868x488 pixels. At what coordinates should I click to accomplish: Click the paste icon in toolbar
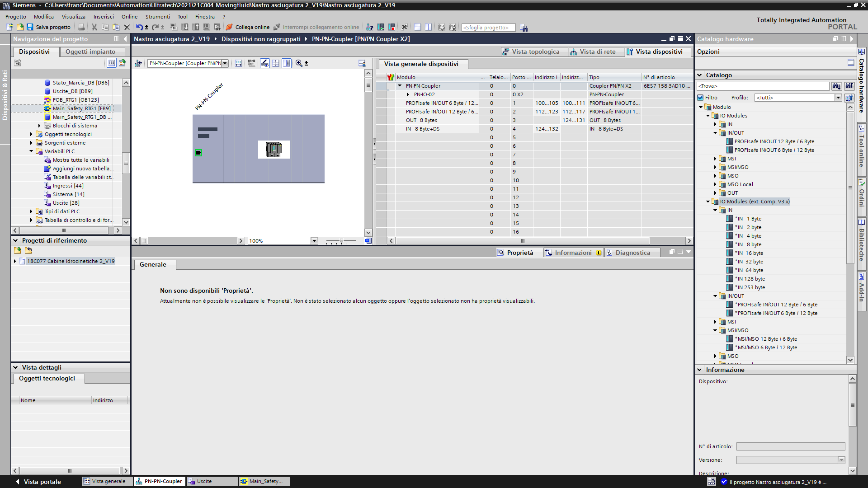tap(116, 27)
